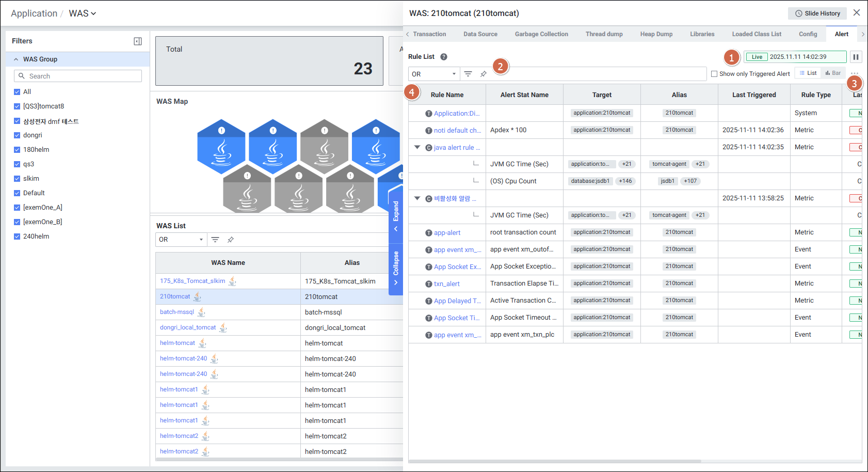Open the more options ellipsis menu
The width and height of the screenshot is (868, 472).
[855, 73]
